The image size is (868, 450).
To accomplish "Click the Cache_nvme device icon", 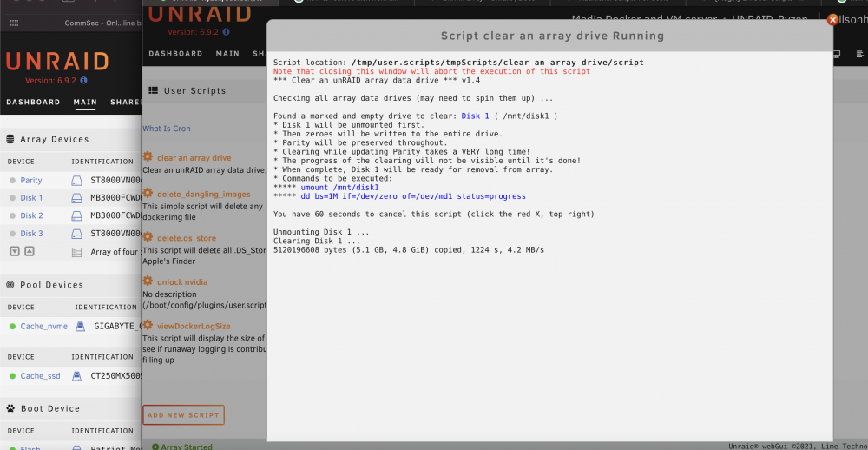I will (x=80, y=327).
